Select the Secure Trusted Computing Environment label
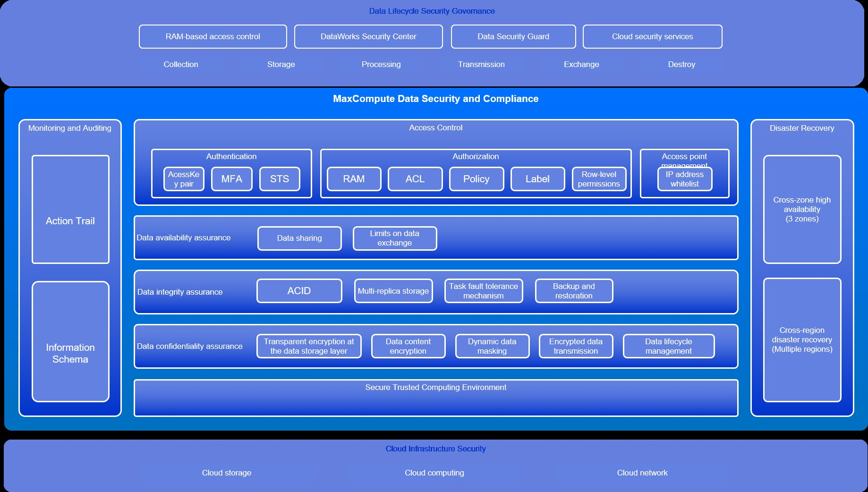The height and width of the screenshot is (492, 868). click(436, 387)
